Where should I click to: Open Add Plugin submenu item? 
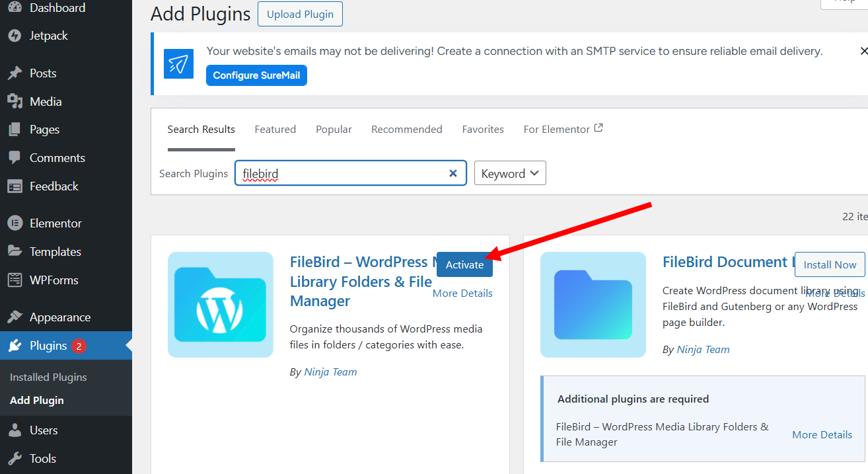[37, 401]
